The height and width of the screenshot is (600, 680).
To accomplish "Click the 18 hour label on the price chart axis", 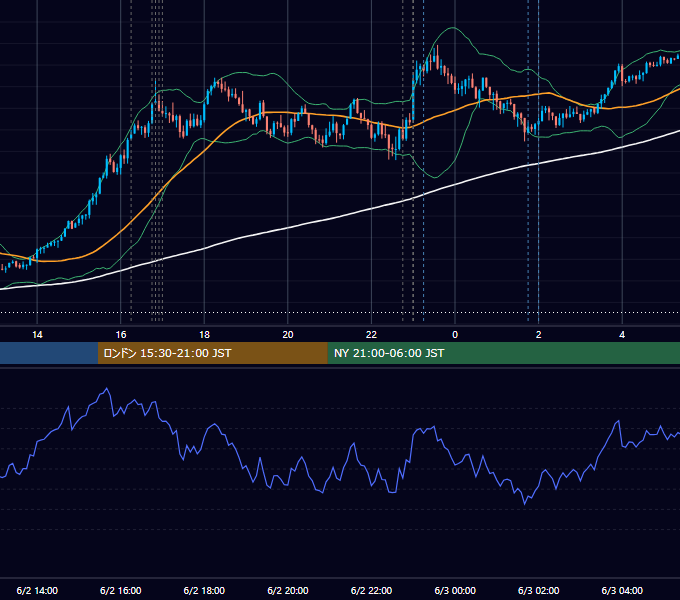I will pyautogui.click(x=204, y=335).
